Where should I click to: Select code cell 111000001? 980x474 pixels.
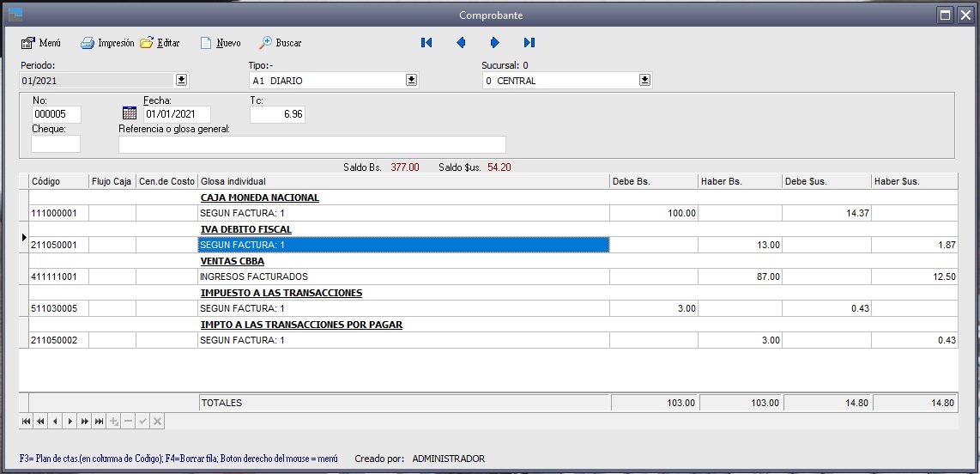click(58, 213)
